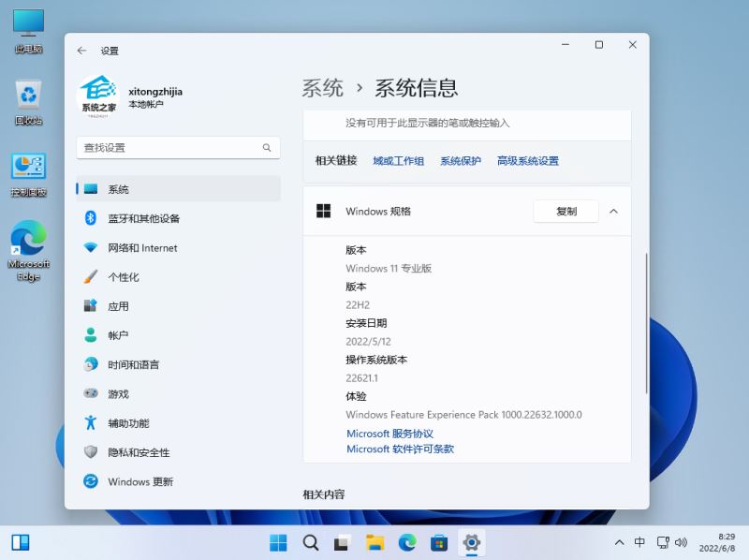Open the Windows 更新 sync icon
Viewport: 749px width, 560px height.
coord(91,481)
